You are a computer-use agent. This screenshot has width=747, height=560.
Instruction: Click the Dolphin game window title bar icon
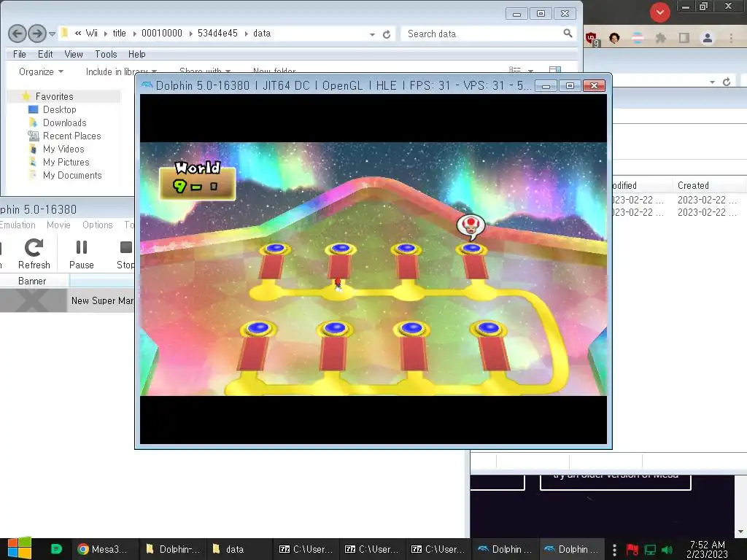pyautogui.click(x=147, y=85)
